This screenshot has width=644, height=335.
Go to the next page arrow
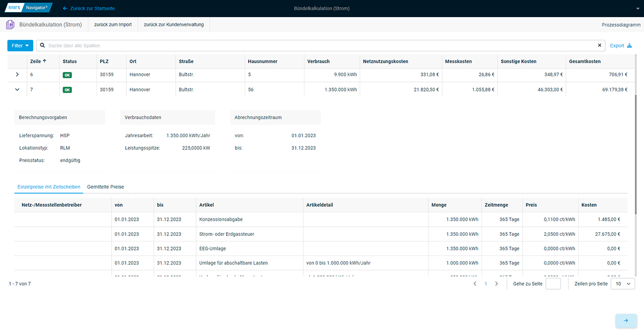point(497,284)
